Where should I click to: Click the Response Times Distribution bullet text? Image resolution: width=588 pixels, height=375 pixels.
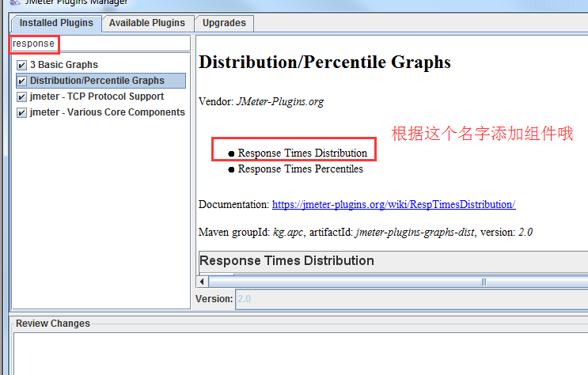click(302, 153)
